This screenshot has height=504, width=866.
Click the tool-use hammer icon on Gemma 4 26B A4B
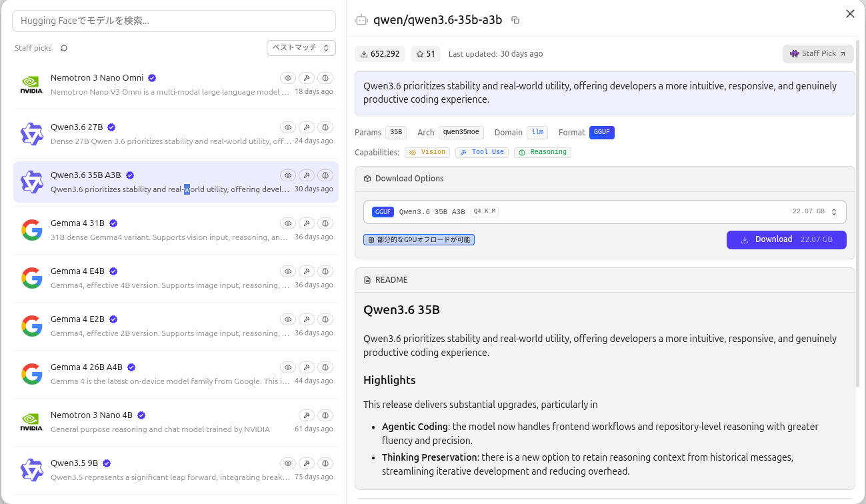coord(307,367)
